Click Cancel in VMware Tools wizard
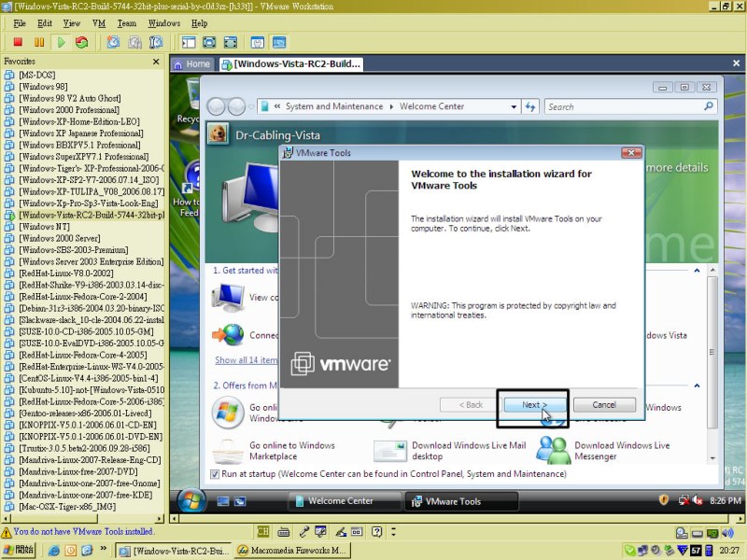 point(604,405)
